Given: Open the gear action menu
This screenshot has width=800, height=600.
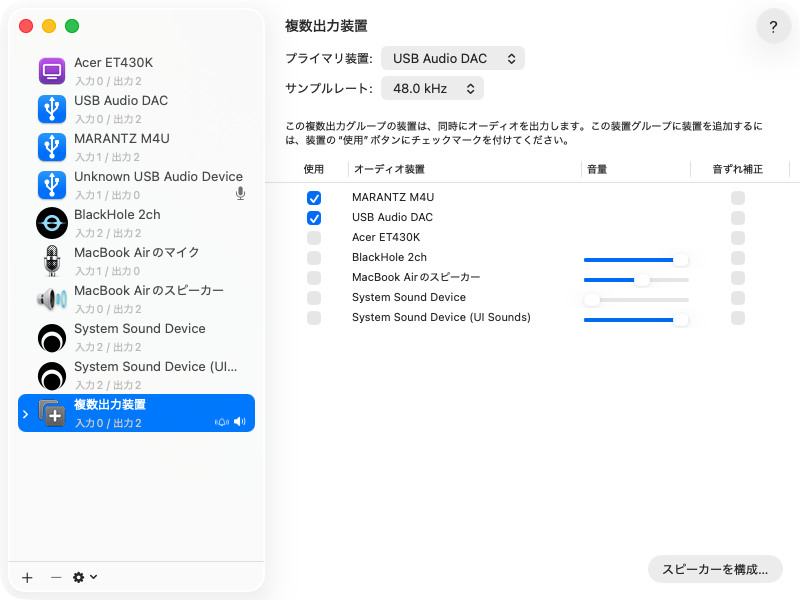Looking at the screenshot, I should pos(85,577).
